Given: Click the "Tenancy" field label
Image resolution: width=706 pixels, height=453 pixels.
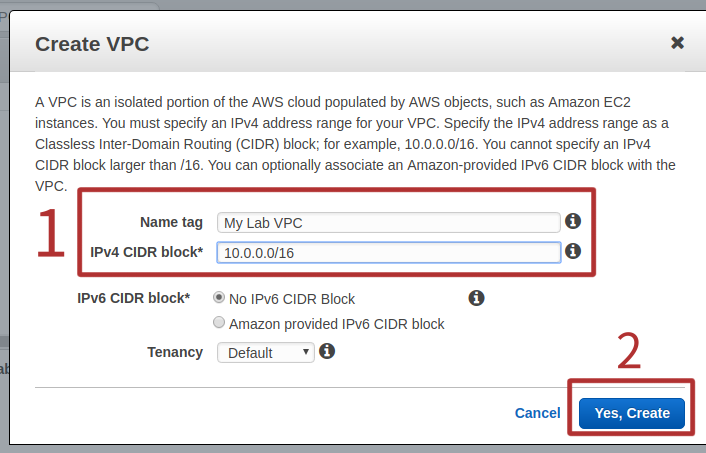Looking at the screenshot, I should pos(175,352).
